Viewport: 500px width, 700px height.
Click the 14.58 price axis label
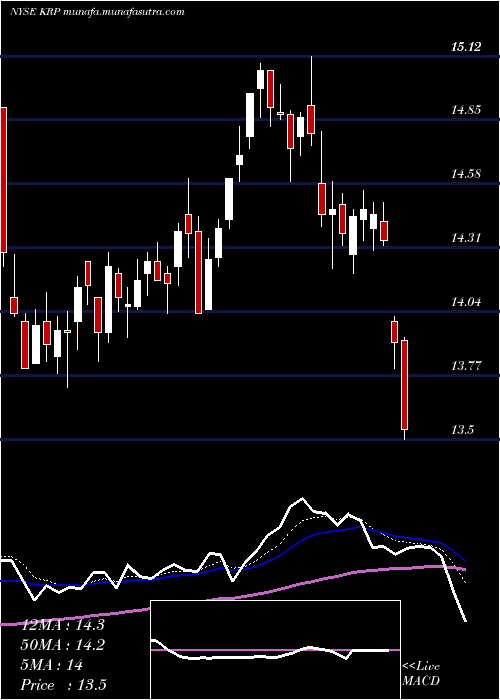click(466, 174)
